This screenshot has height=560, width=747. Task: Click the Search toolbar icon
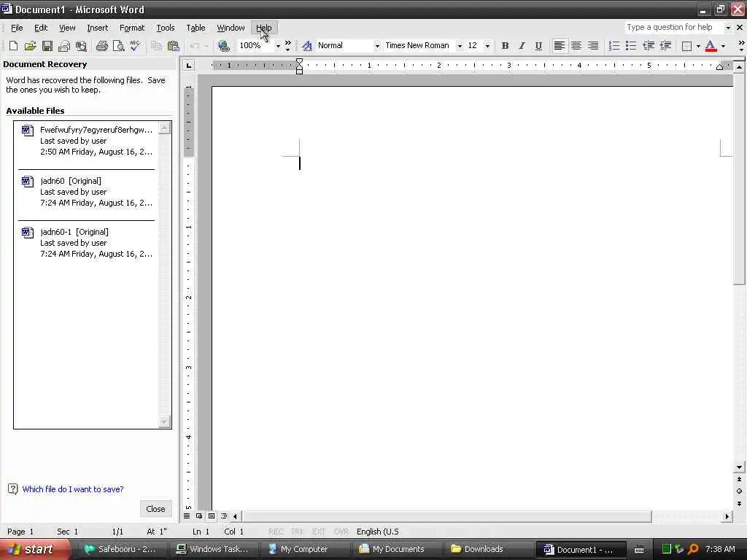coord(81,46)
